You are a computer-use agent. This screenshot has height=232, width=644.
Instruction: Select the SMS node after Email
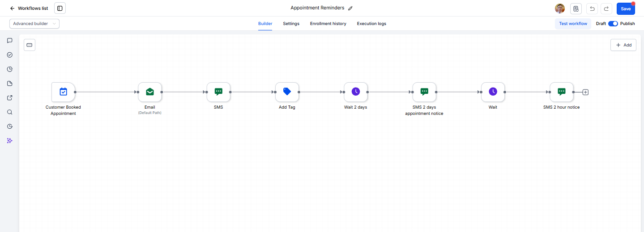(218, 92)
